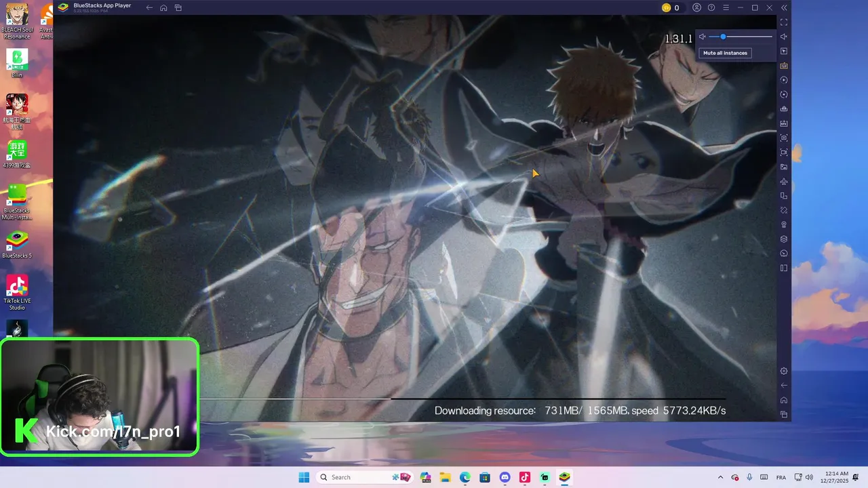Click the title bar back arrow
868x488 pixels.
(x=149, y=7)
